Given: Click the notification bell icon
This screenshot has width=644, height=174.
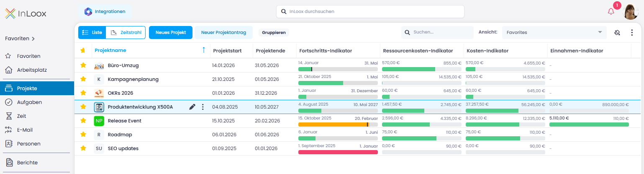Looking at the screenshot, I should pyautogui.click(x=611, y=12).
